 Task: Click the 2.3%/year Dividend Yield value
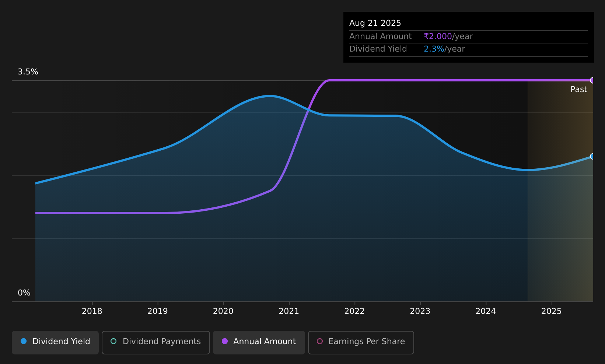[x=444, y=49]
